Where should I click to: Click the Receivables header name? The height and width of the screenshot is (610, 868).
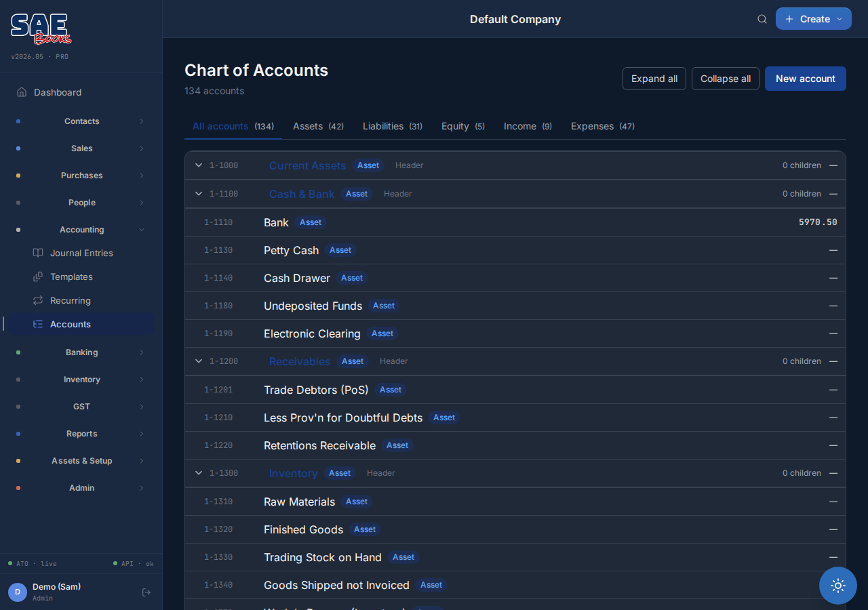(x=299, y=361)
